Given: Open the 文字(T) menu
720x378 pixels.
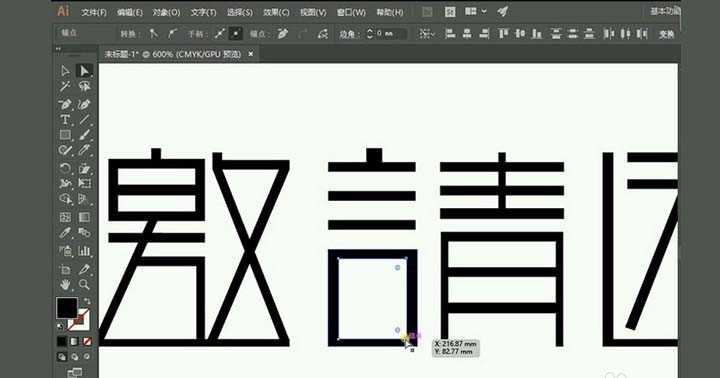Looking at the screenshot, I should click(203, 12).
